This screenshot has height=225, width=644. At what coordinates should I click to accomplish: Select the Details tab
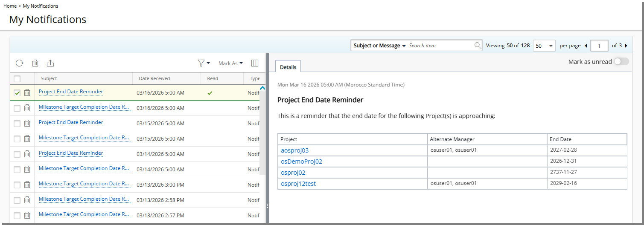288,67
